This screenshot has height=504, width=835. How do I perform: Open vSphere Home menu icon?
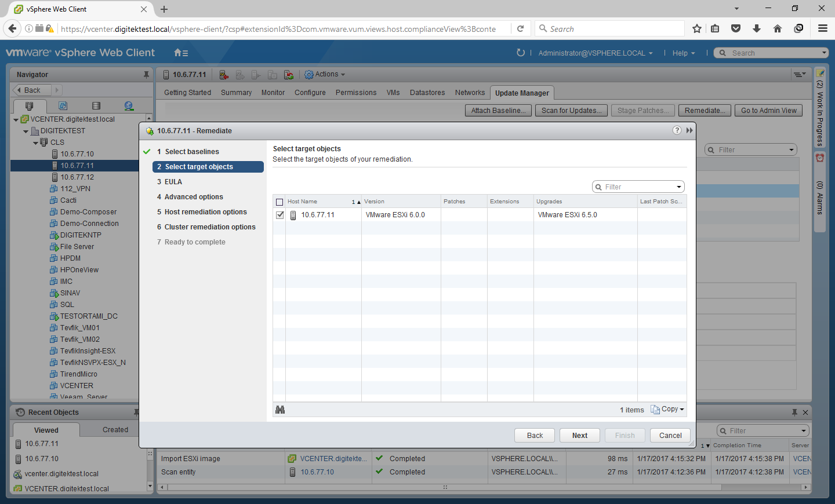click(181, 53)
